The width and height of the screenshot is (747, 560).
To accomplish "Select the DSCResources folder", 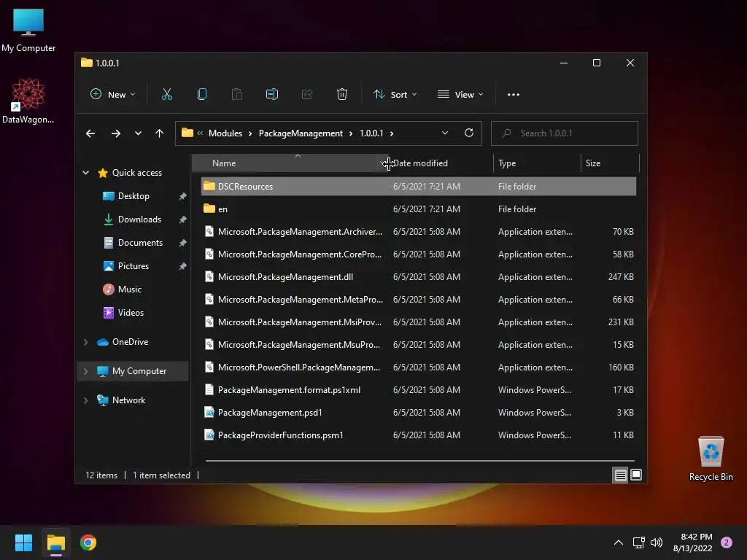I will [419, 186].
